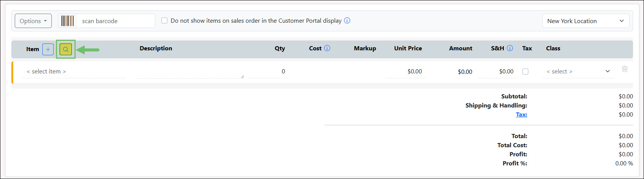Image resolution: width=644 pixels, height=179 pixels.
Task: Expand the Class select dropdown
Action: [578, 71]
